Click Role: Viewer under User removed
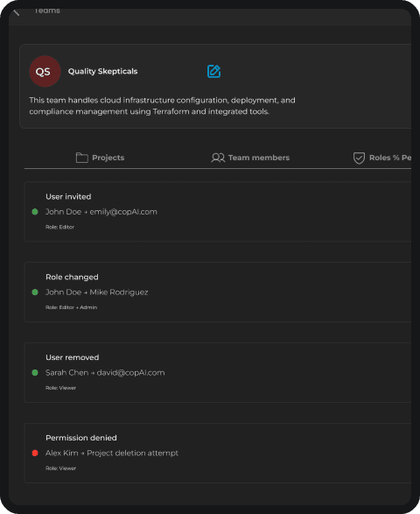The height and width of the screenshot is (514, 420). coord(61,388)
